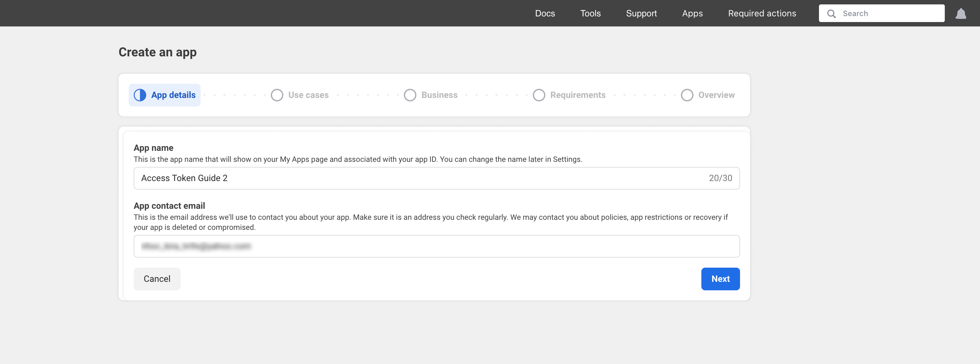Open Required actions in top bar
Screen dimensions: 980x364
point(762,14)
